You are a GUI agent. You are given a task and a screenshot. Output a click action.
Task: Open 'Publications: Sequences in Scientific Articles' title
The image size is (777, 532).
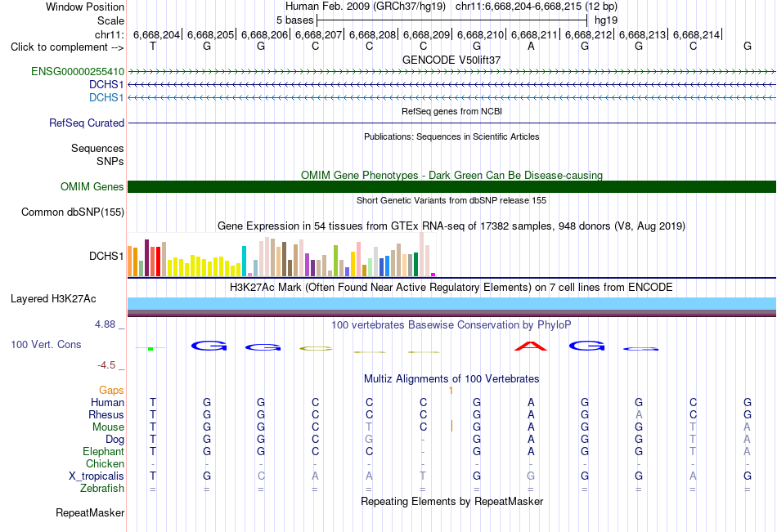451,136
